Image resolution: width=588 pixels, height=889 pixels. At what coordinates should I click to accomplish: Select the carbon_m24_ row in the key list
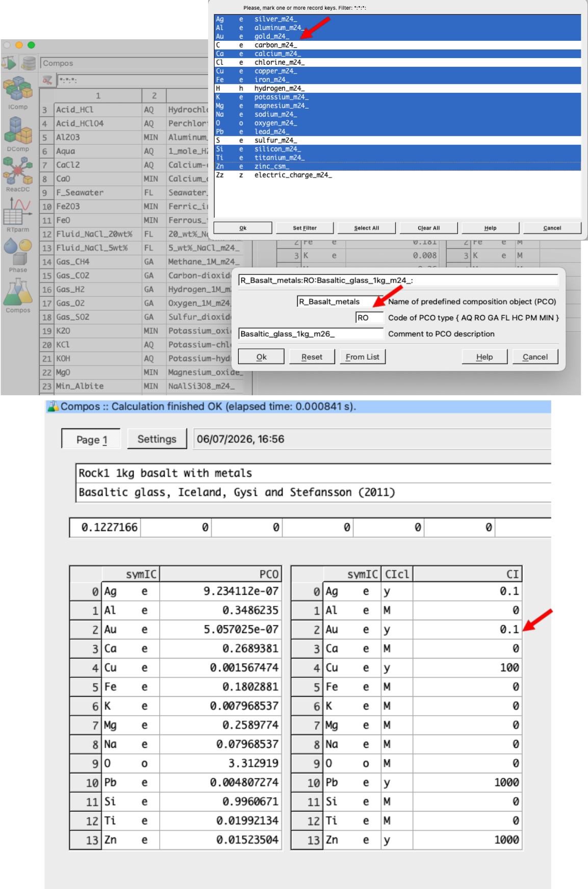coord(397,45)
